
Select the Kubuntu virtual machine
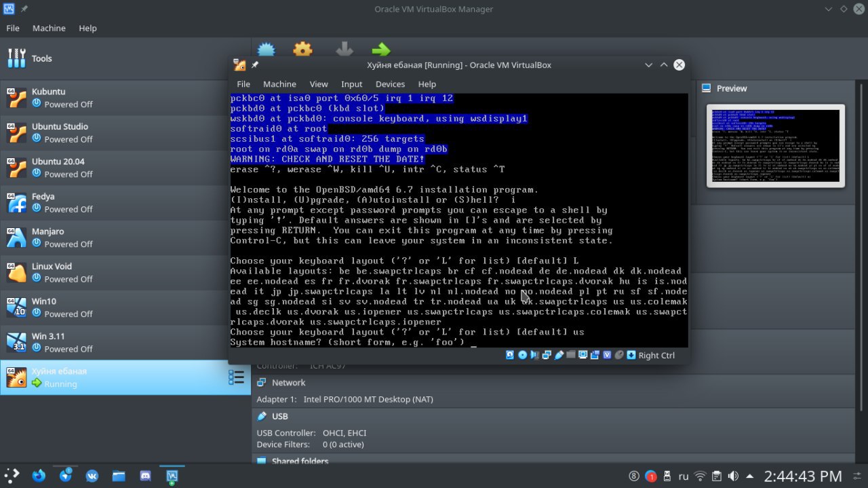(125, 98)
